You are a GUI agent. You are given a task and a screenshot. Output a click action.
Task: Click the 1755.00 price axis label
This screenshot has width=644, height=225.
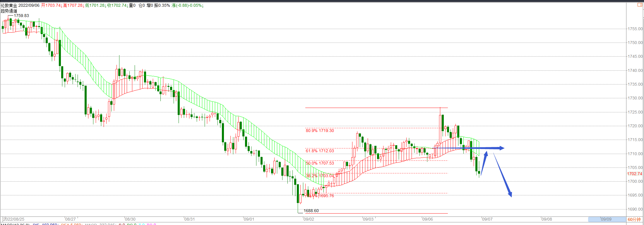click(635, 29)
